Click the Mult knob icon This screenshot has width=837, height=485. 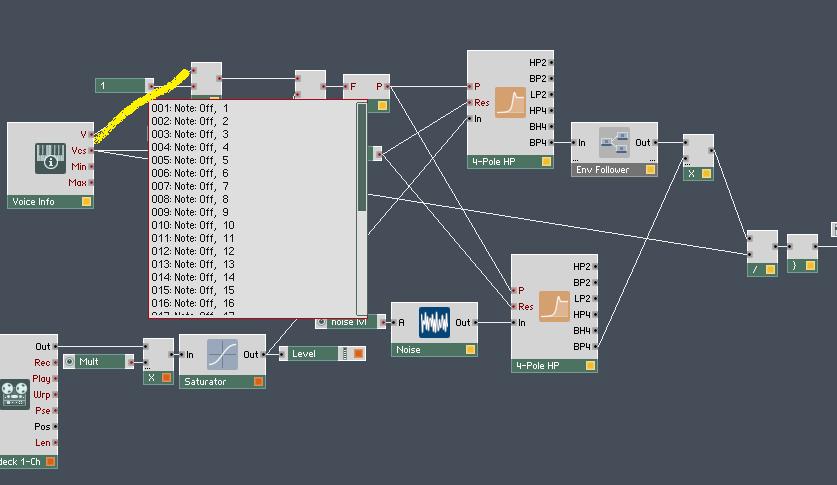pos(69,362)
